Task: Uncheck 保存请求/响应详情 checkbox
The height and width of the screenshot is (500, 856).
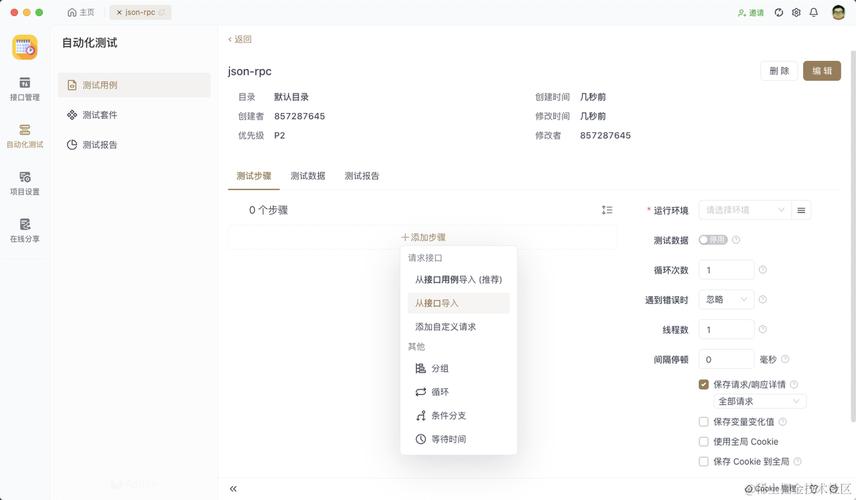Action: [704, 384]
